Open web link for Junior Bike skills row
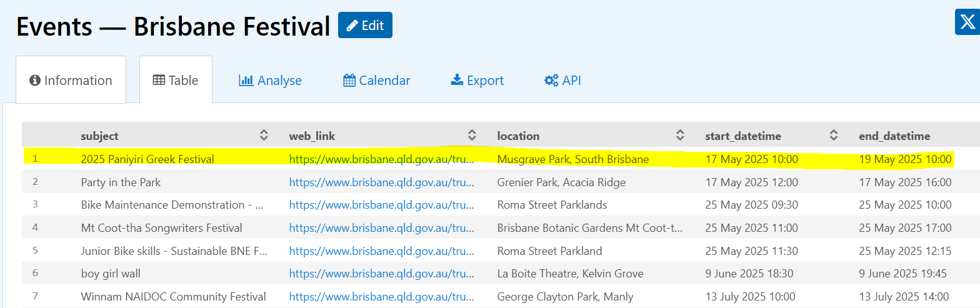Image resolution: width=980 pixels, height=308 pixels. pos(381,251)
